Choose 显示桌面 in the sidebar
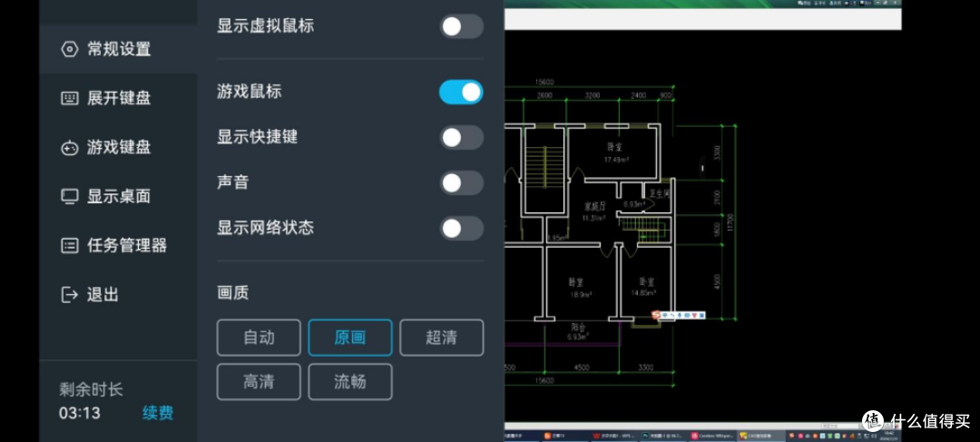Image resolution: width=980 pixels, height=442 pixels. [118, 196]
